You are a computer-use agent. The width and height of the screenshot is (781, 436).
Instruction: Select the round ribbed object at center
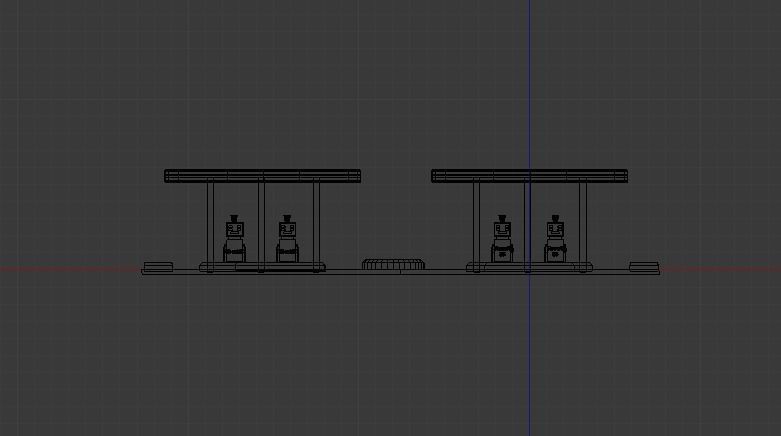[x=393, y=264]
